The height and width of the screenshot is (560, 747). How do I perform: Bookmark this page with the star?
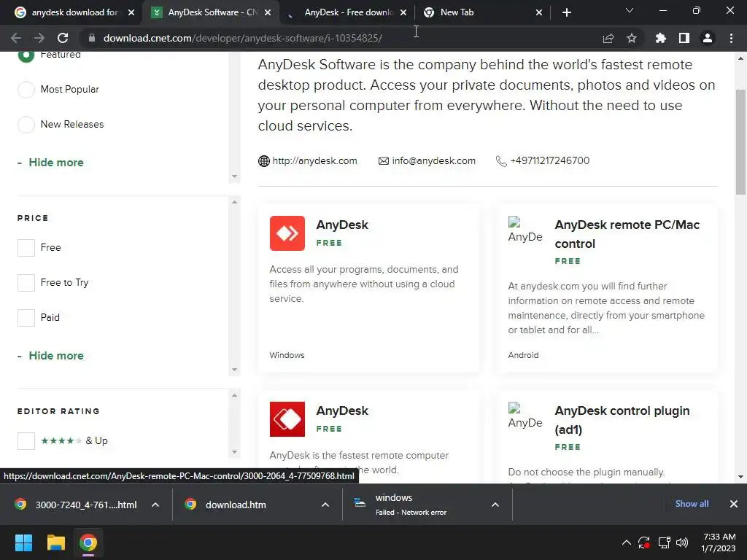point(632,38)
